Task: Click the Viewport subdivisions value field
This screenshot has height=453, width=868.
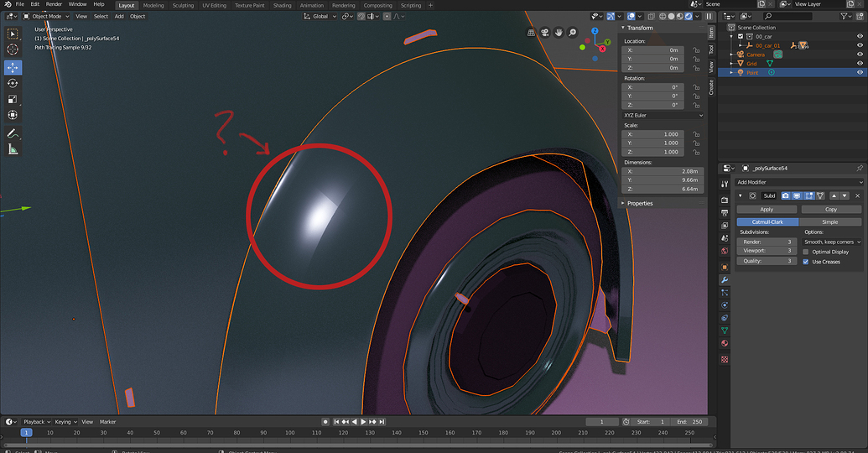Action: point(767,251)
